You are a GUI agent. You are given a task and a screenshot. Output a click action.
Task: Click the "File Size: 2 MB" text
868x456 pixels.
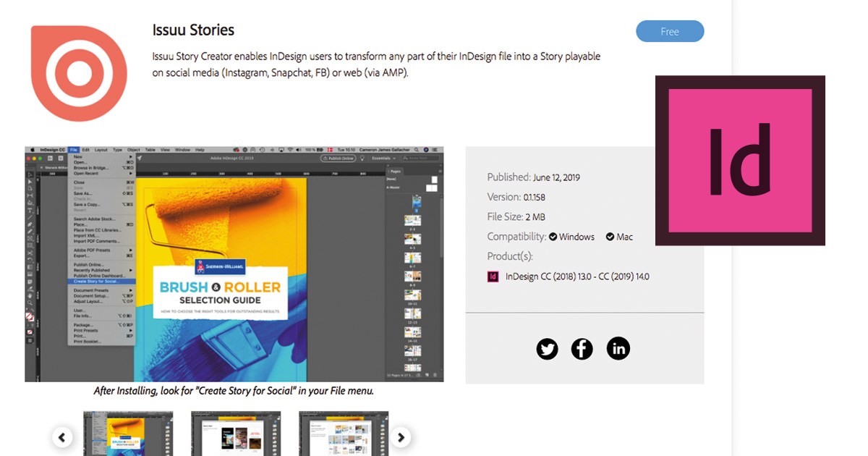click(516, 216)
